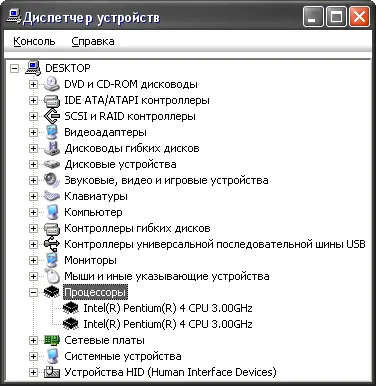The image size is (376, 386).
Task: Click the sound devices speaker icon
Action: [52, 180]
